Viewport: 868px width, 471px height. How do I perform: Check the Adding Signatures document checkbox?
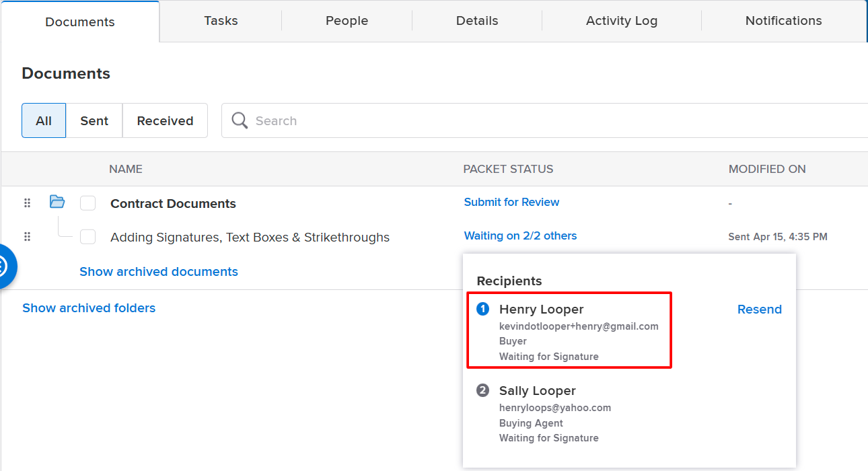(x=87, y=237)
